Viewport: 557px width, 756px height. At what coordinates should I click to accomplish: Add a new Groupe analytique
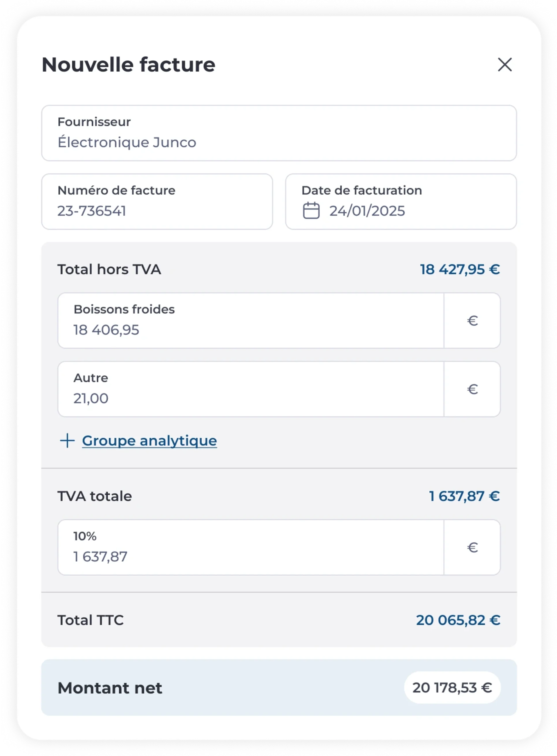pyautogui.click(x=149, y=441)
